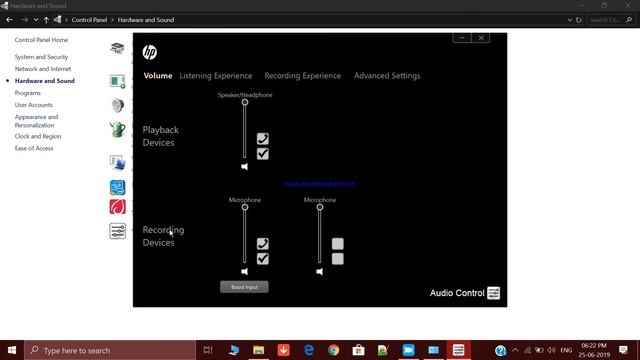Open Windows Start menu
Screen dimensions: 640x360
(12, 350)
